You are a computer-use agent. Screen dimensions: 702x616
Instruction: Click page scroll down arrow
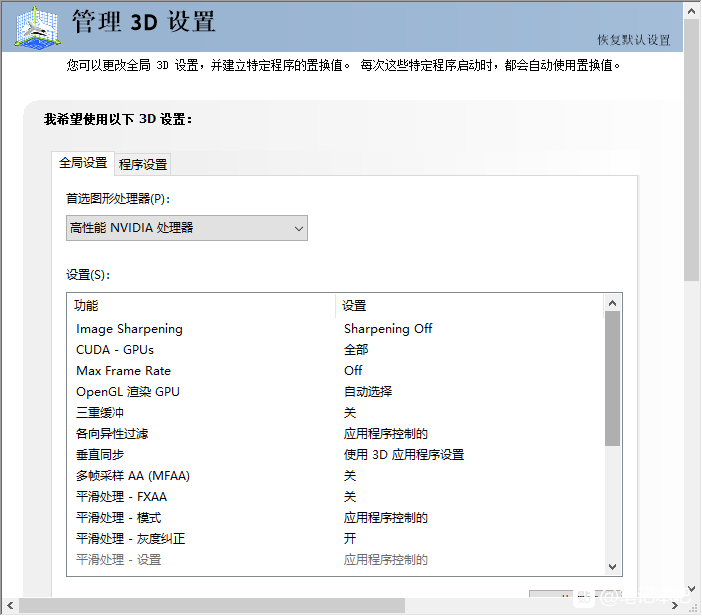coord(692,589)
